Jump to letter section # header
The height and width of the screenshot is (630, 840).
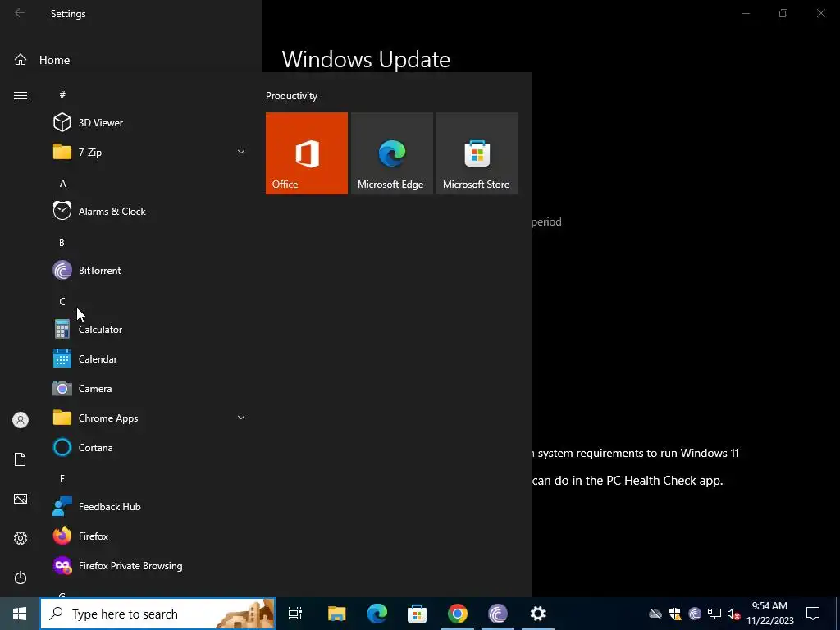click(x=62, y=94)
